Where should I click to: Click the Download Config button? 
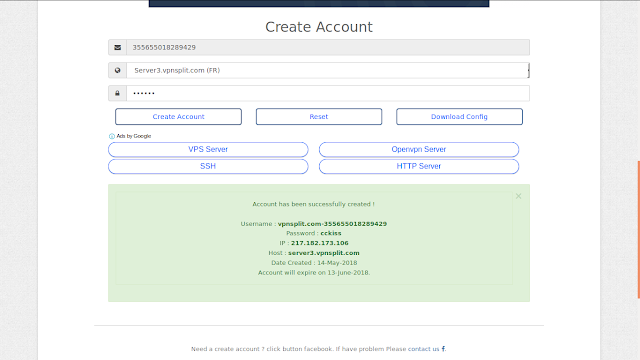(x=459, y=116)
